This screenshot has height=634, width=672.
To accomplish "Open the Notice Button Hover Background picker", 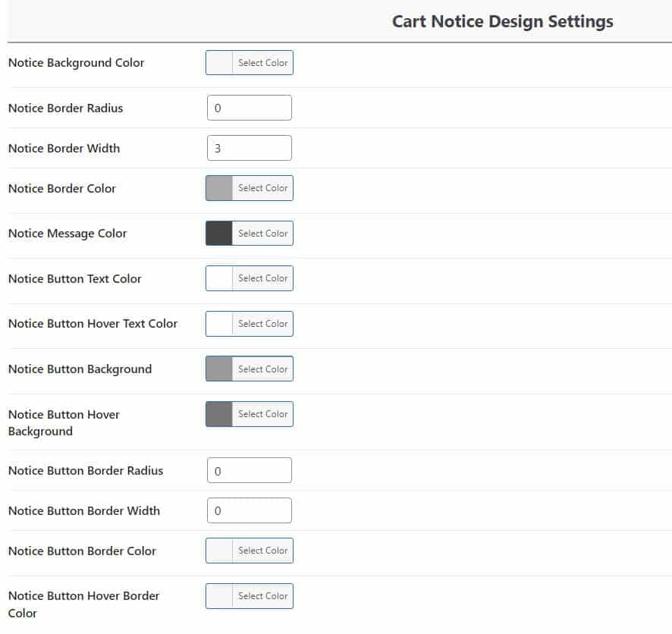I will coord(263,414).
